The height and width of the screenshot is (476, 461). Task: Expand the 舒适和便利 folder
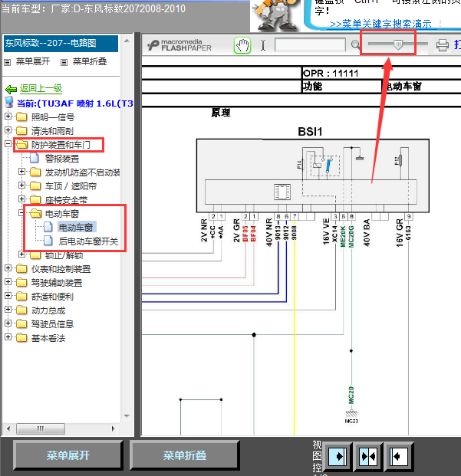[8, 295]
